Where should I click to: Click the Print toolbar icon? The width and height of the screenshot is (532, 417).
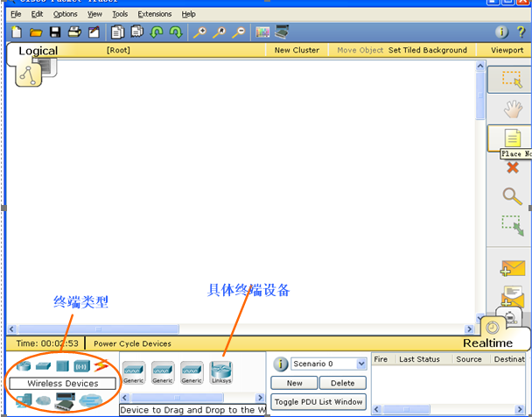74,32
